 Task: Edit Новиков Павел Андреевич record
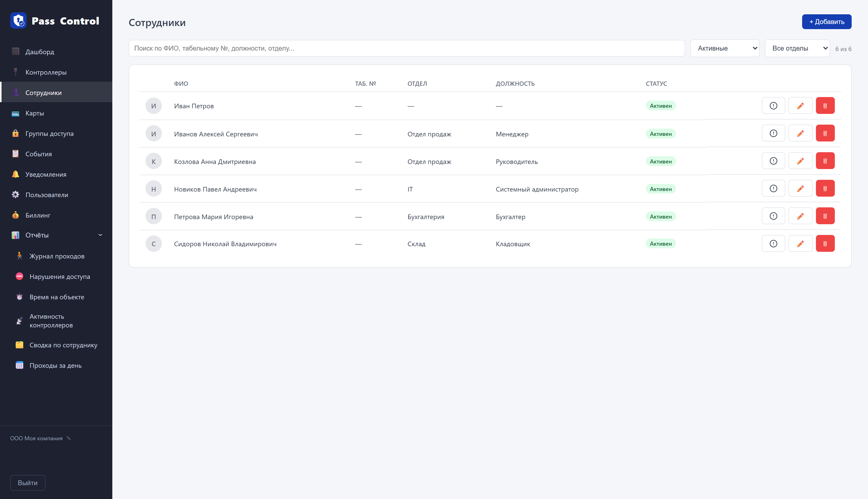tap(800, 188)
